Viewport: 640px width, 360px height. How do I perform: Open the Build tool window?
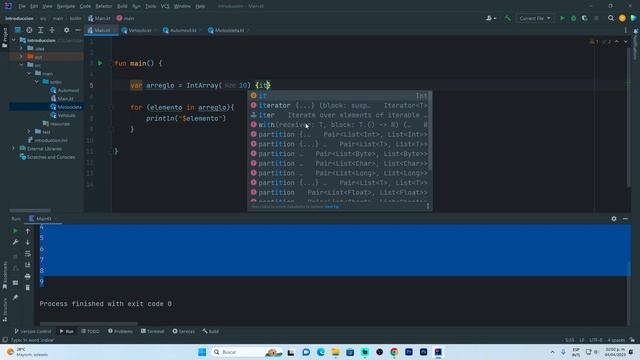point(211,331)
